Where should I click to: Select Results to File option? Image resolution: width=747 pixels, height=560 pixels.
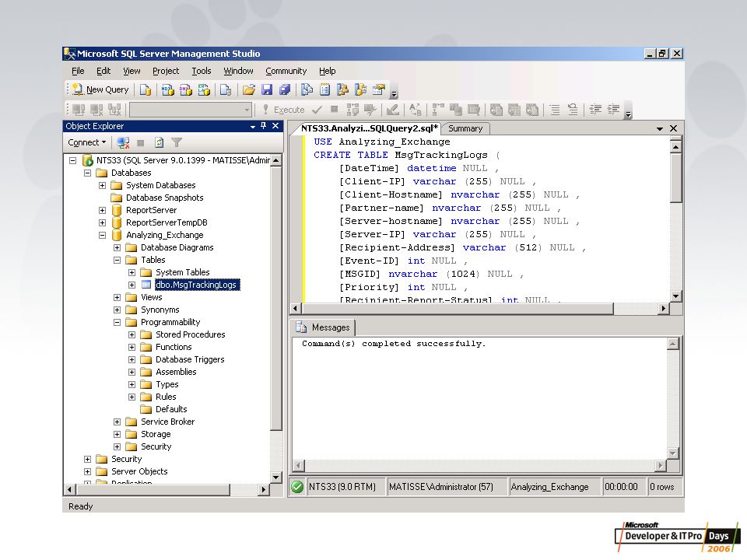click(x=532, y=110)
